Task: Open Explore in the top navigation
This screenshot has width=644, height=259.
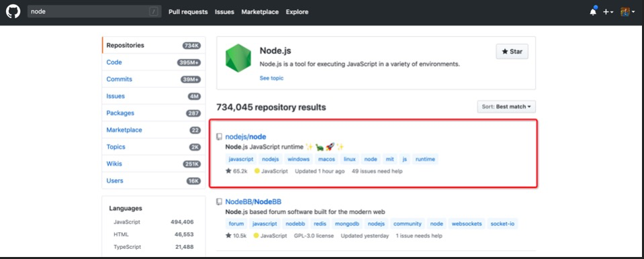Action: coord(297,12)
